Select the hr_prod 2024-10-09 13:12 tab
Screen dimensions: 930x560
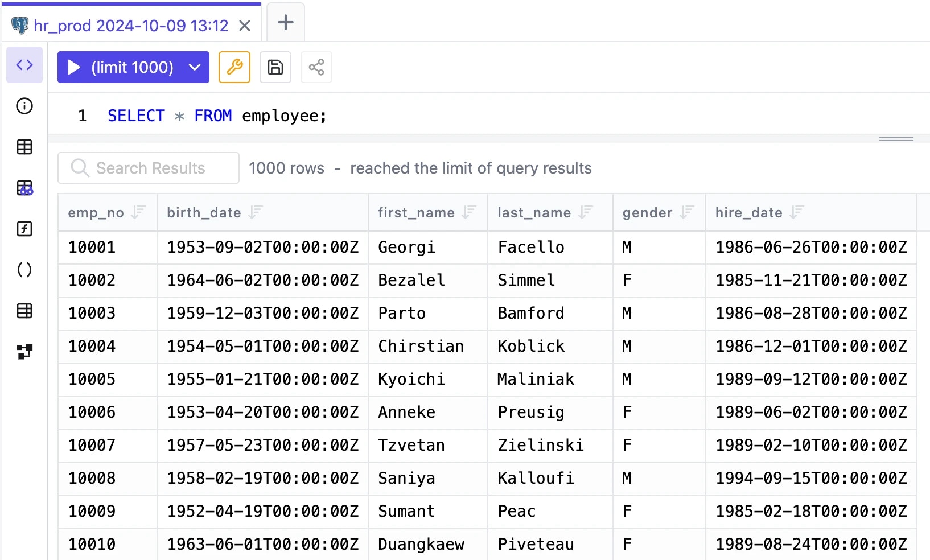pyautogui.click(x=131, y=26)
